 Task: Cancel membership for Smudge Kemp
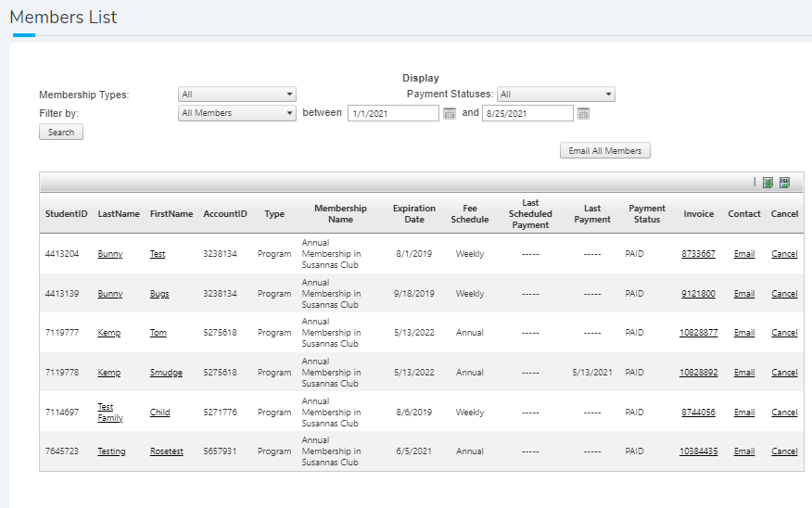point(784,373)
